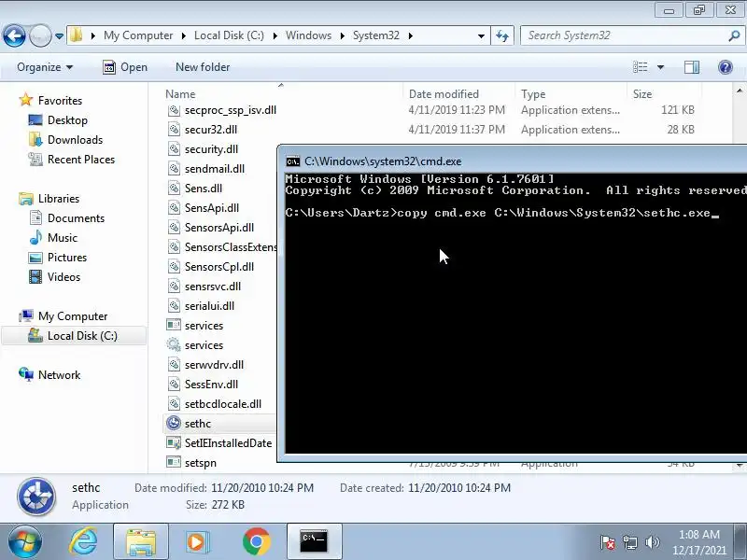The image size is (747, 560).
Task: Select SessEnv.dll file icon
Action: pyautogui.click(x=174, y=385)
